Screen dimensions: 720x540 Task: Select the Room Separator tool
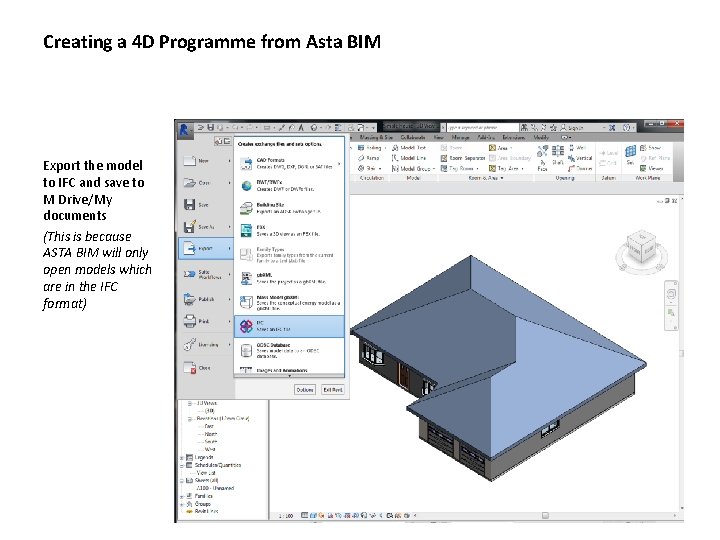coord(463,158)
